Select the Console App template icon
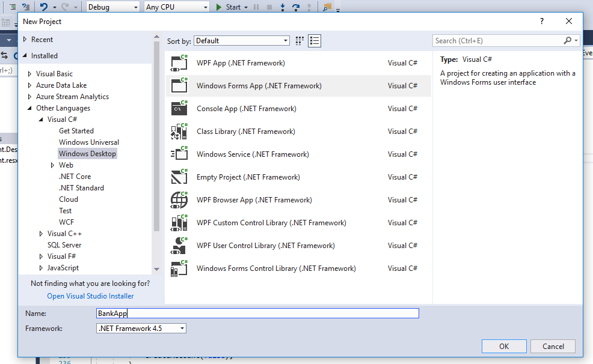Image resolution: width=593 pixels, height=364 pixels. coord(179,108)
